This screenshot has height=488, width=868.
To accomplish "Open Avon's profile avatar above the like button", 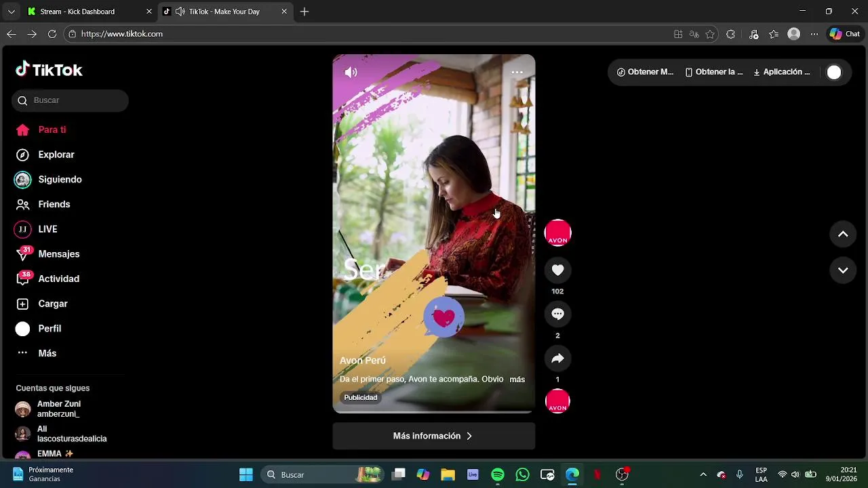I will (x=557, y=233).
